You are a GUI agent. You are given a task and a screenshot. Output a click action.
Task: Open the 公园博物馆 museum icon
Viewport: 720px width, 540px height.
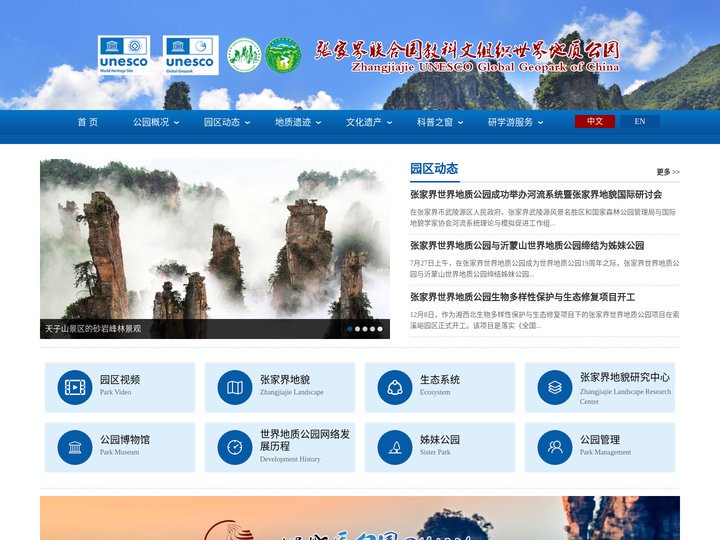(x=75, y=447)
